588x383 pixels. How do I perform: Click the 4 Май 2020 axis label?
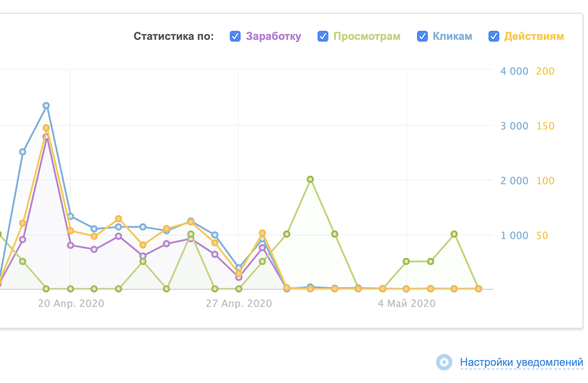click(407, 303)
